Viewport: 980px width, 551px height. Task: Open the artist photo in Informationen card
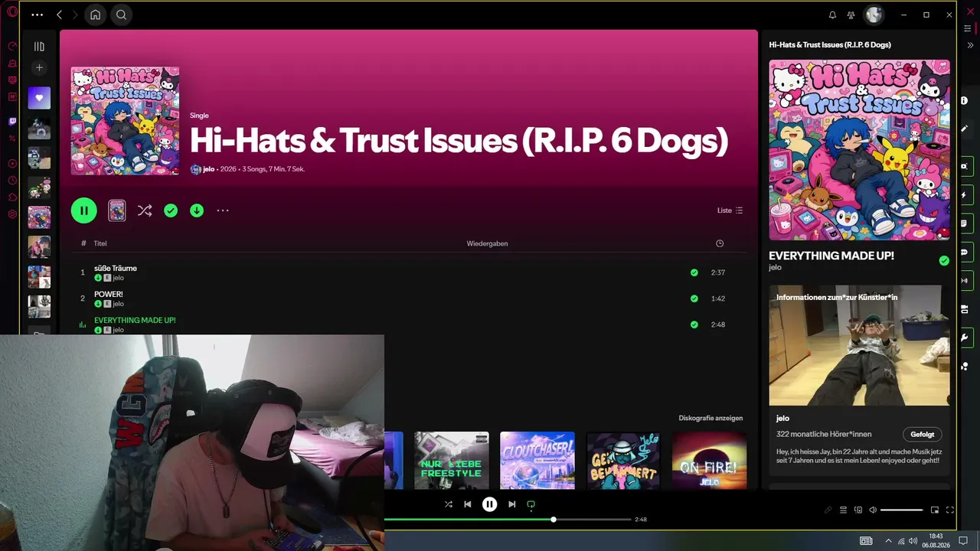pyautogui.click(x=860, y=345)
